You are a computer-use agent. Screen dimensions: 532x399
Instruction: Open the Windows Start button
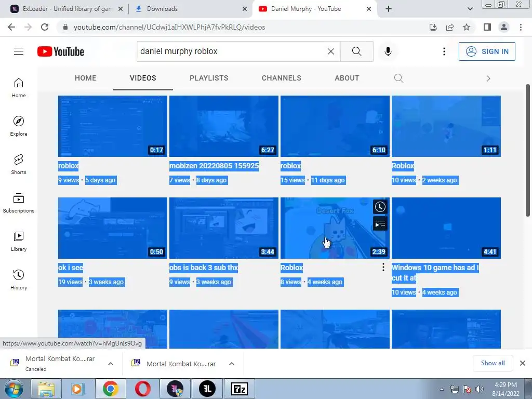pyautogui.click(x=14, y=389)
